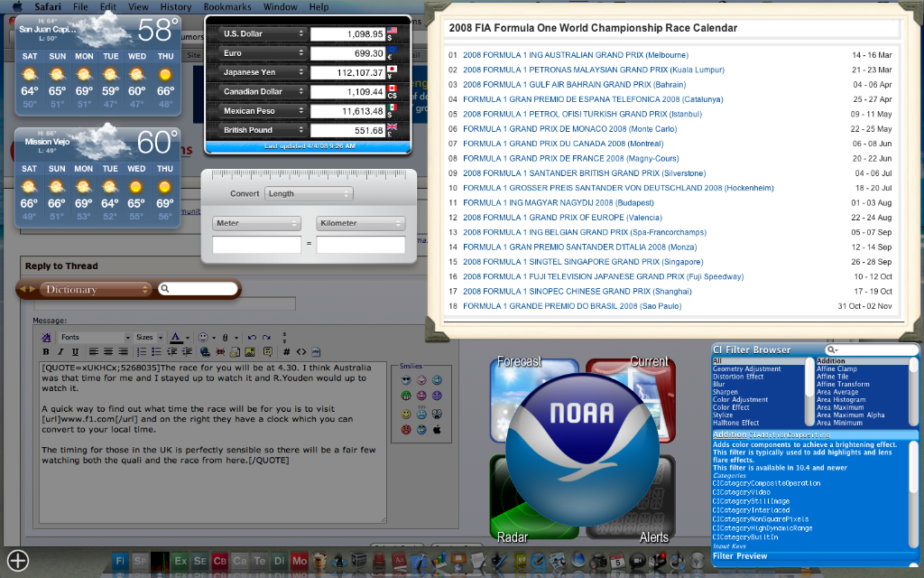
Task: Click the insert image icon
Action: (x=250, y=352)
